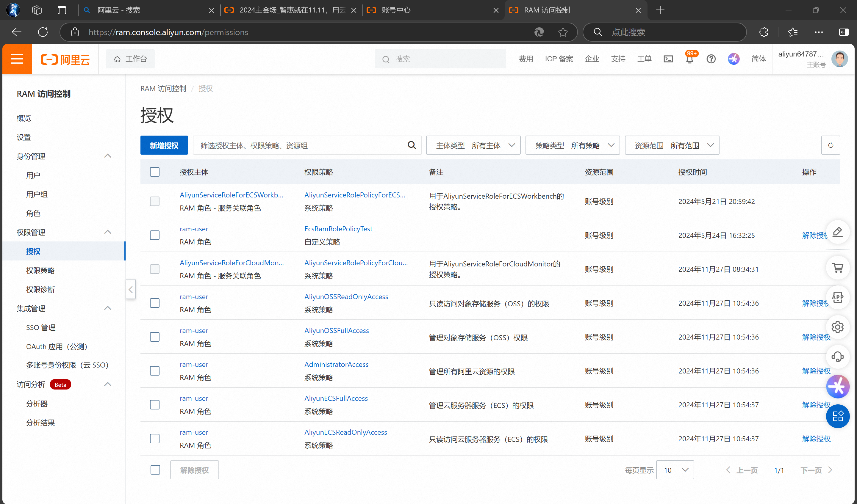
Task: Check the EcsRamRolePolicyTest row checkbox
Action: [x=155, y=235]
